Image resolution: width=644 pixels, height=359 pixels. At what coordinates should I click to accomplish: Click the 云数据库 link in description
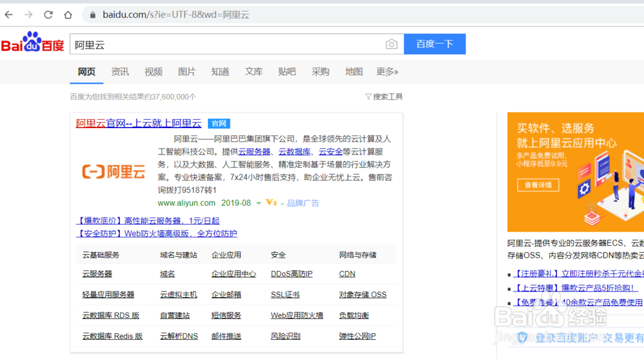[x=294, y=152]
